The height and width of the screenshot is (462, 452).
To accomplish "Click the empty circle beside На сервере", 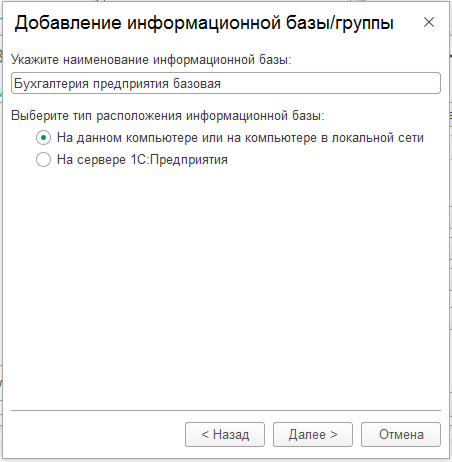I will [43, 159].
